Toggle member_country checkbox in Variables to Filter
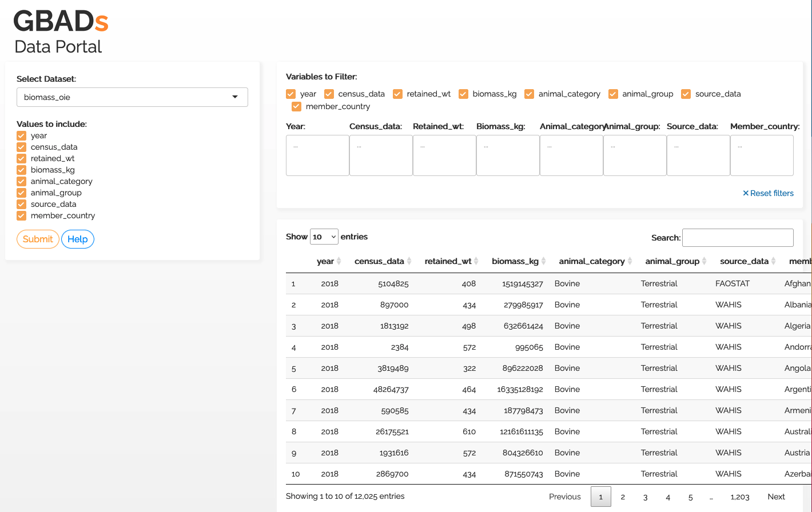This screenshot has width=812, height=512. tap(296, 106)
